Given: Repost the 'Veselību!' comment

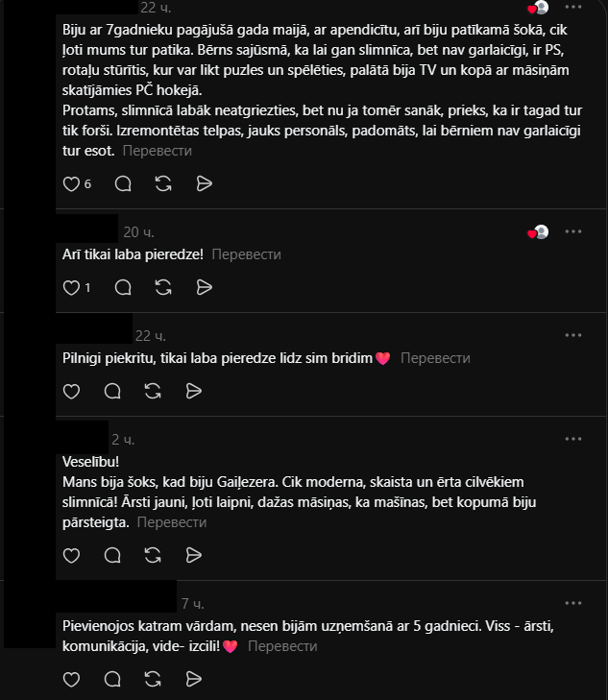Looking at the screenshot, I should click(153, 555).
